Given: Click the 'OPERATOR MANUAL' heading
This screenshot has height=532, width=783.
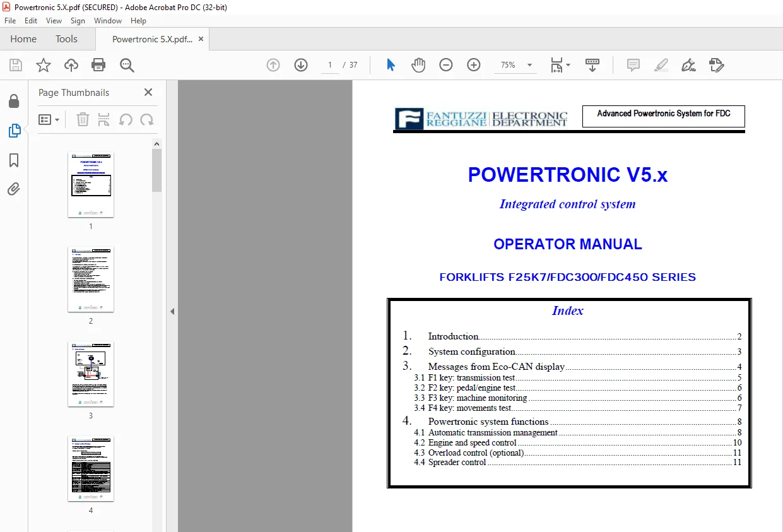Looking at the screenshot, I should 568,244.
